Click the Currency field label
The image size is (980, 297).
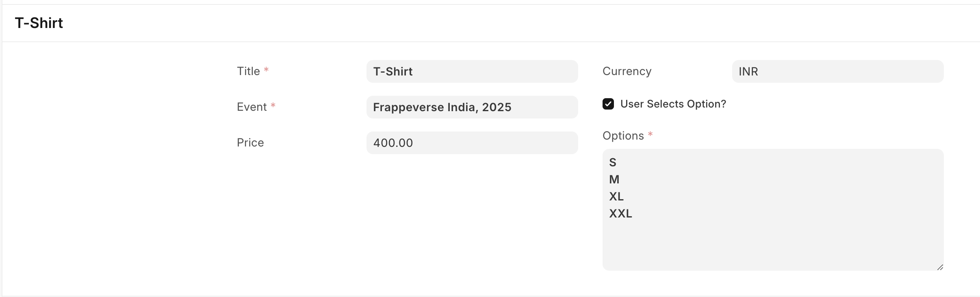tap(627, 71)
